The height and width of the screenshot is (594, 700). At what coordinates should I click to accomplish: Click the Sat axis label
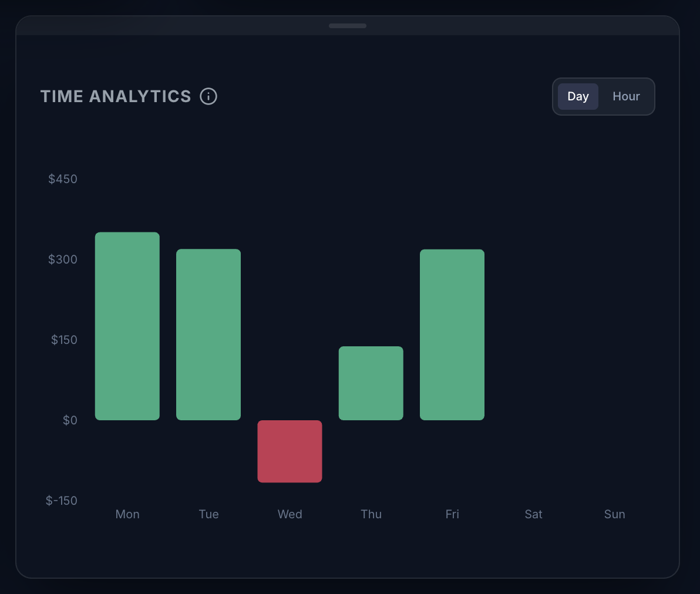(533, 514)
